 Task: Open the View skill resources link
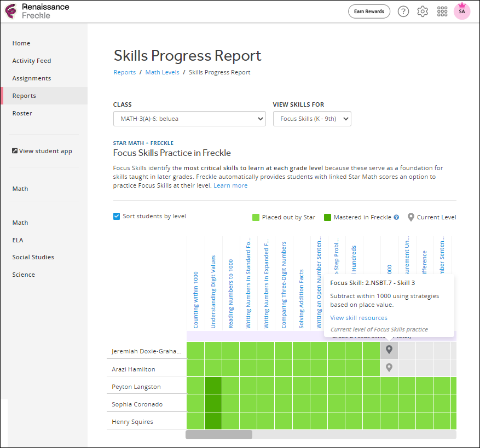(358, 318)
